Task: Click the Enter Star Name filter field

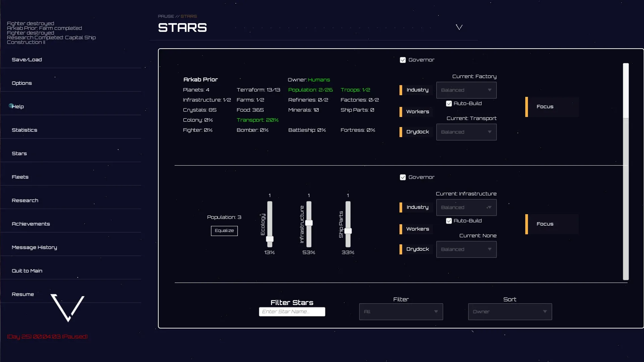Action: tap(292, 312)
